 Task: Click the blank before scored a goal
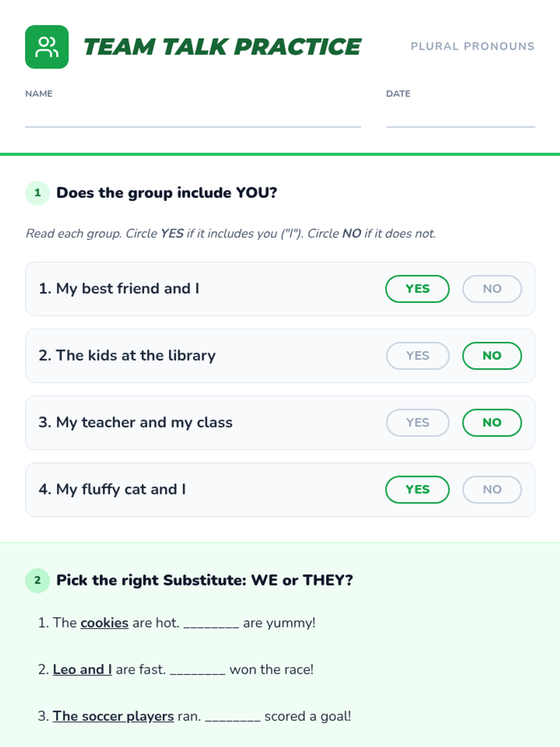click(232, 717)
